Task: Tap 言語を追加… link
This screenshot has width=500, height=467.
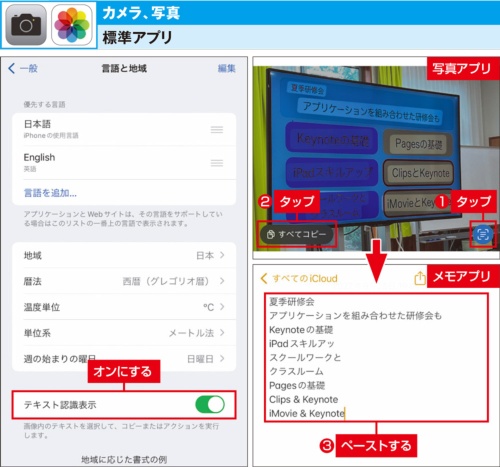Action: coord(50,193)
